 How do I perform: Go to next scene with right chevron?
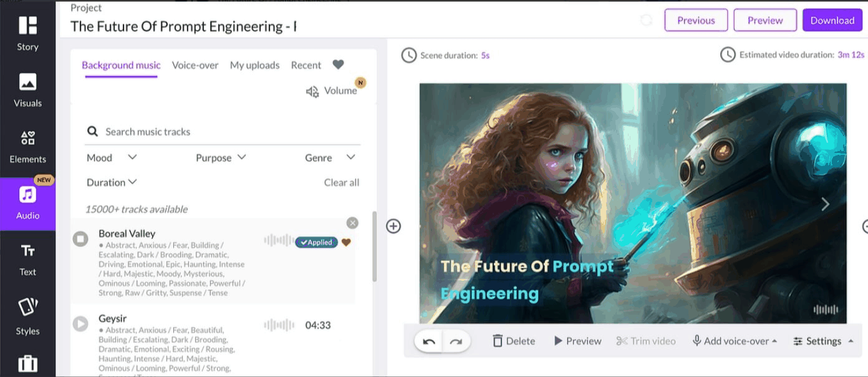click(x=825, y=204)
